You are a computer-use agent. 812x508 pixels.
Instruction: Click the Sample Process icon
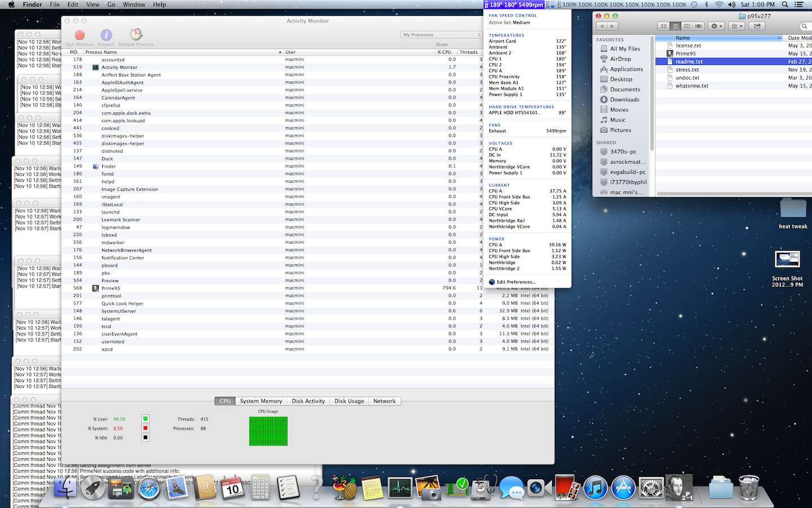(136, 34)
